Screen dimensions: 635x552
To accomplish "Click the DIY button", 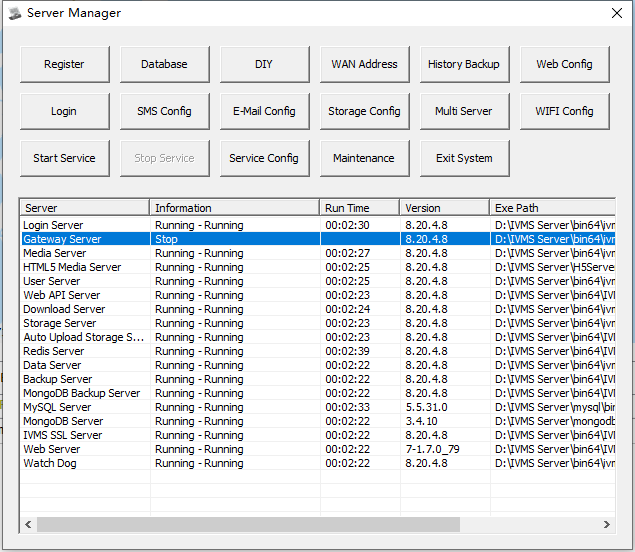I will pyautogui.click(x=265, y=64).
